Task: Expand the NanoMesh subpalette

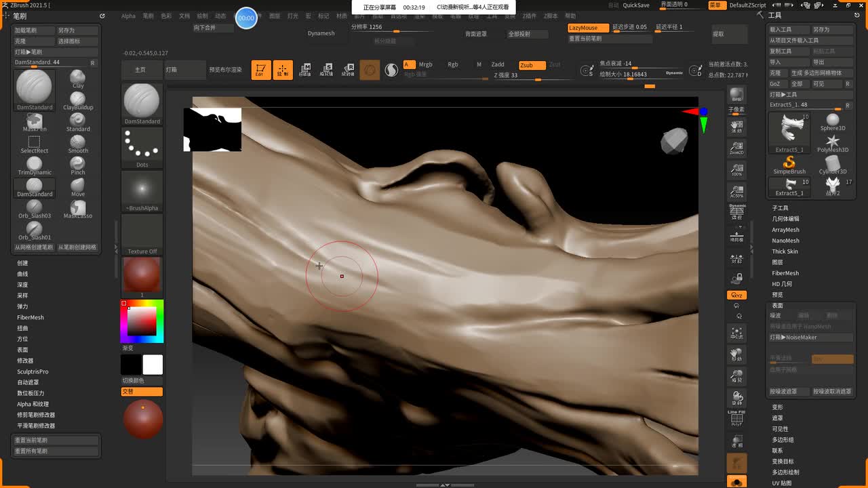Action: (785, 241)
